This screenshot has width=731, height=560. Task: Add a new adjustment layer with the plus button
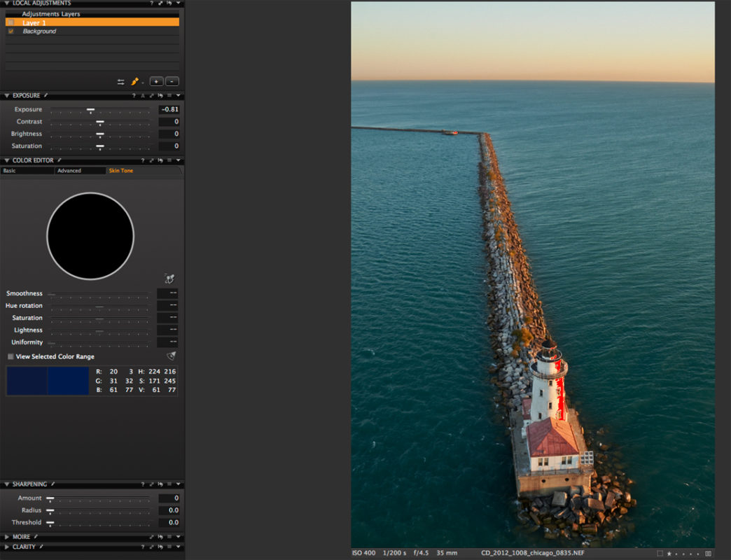(x=158, y=81)
